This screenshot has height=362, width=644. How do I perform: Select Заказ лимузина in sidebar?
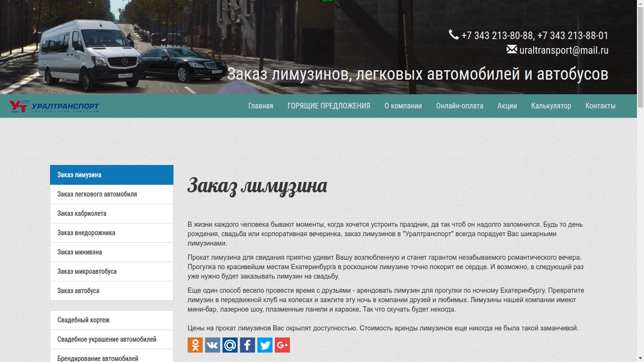coord(112,175)
